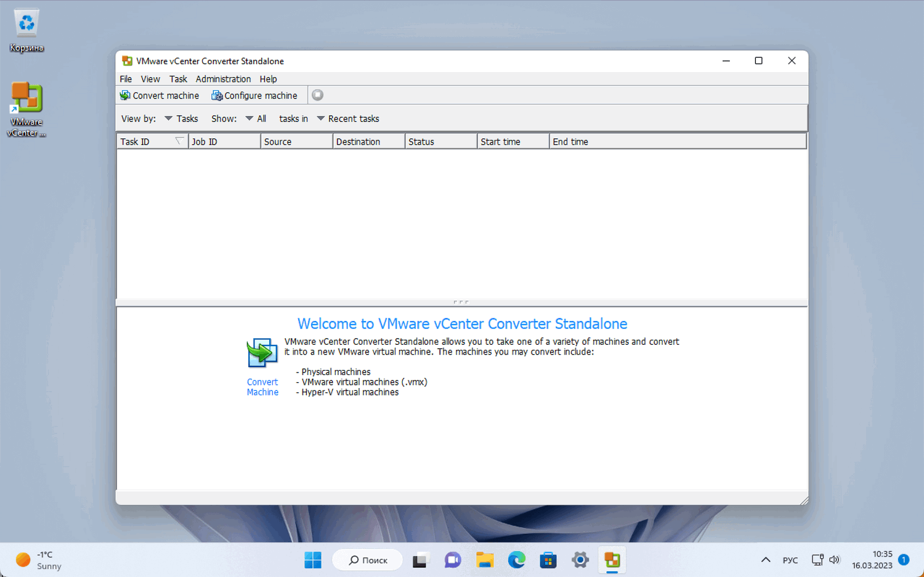Open the Recycle Bin desktop icon
This screenshot has height=577, width=924.
click(26, 31)
